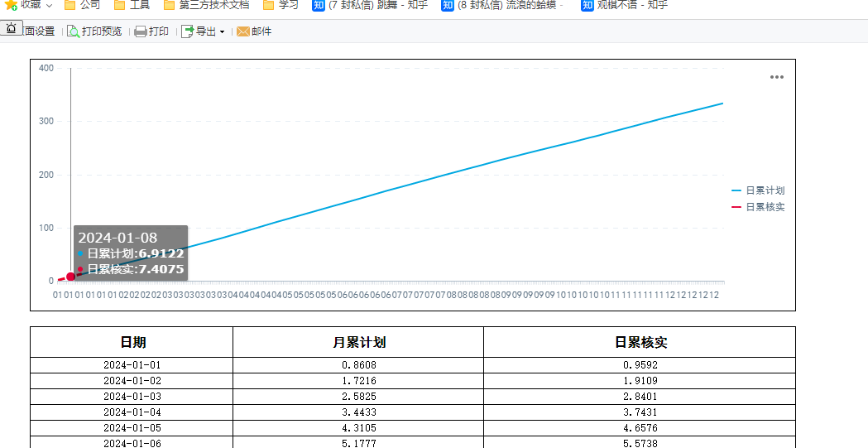Image resolution: width=868 pixels, height=448 pixels.
Task: Select the 2024-01-06 date cell
Action: click(132, 442)
